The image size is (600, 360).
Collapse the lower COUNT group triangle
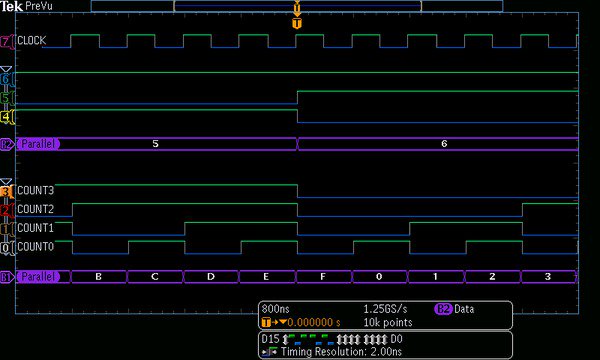pos(6,181)
